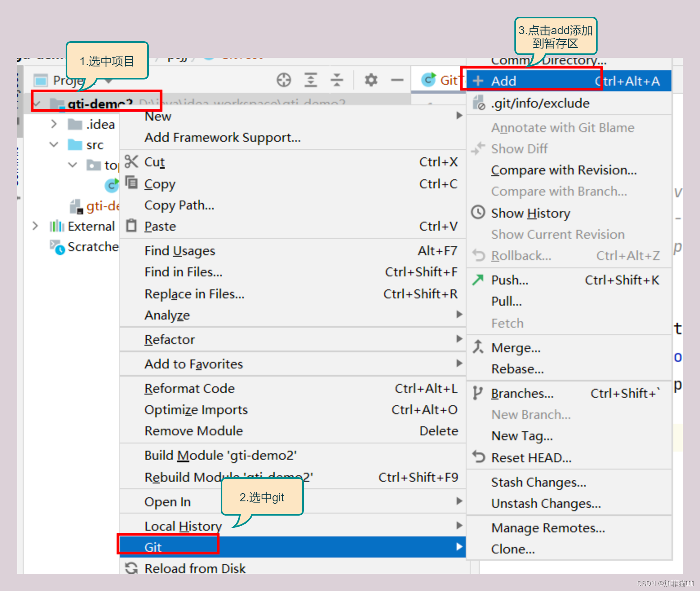Choose Replace in Files... entry

pos(293,294)
